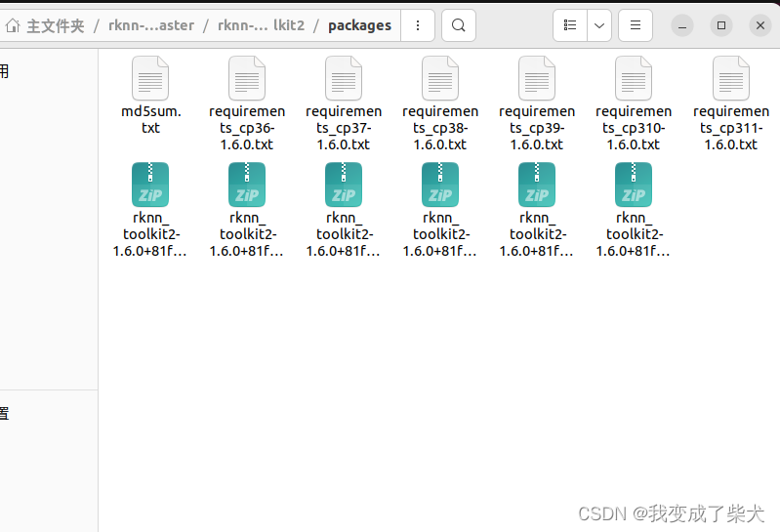Navigate to rknn-... lkit2 breadcrumb folder

(262, 25)
